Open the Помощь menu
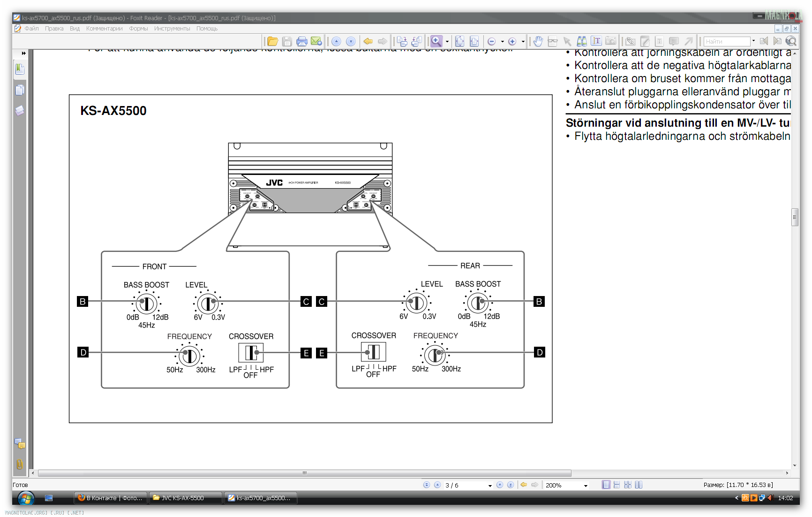The image size is (812, 517). (207, 29)
